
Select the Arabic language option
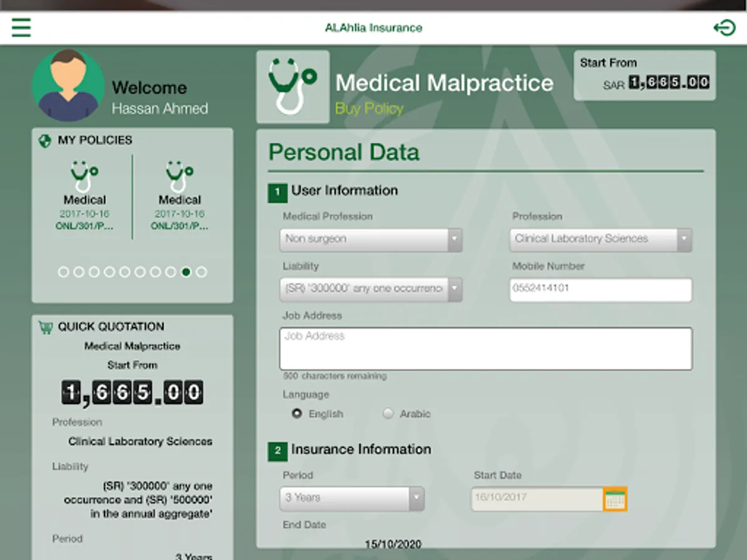(x=388, y=414)
